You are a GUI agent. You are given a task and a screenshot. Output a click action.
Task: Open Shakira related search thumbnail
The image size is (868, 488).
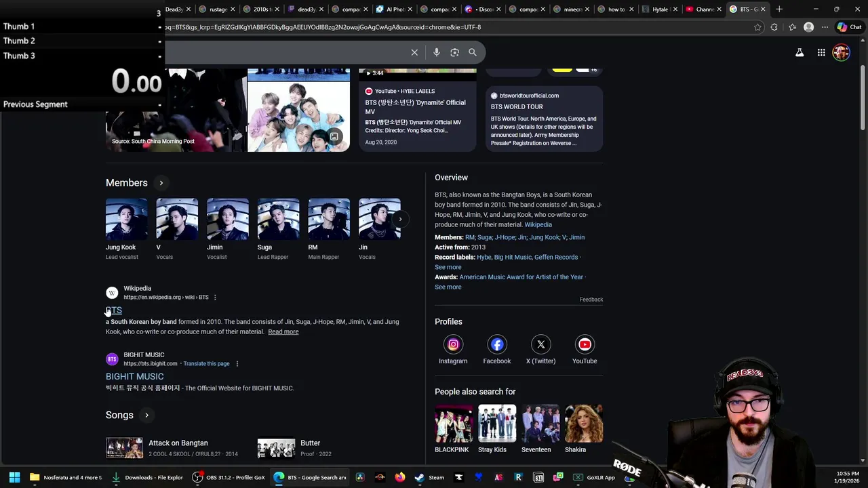[x=584, y=424]
